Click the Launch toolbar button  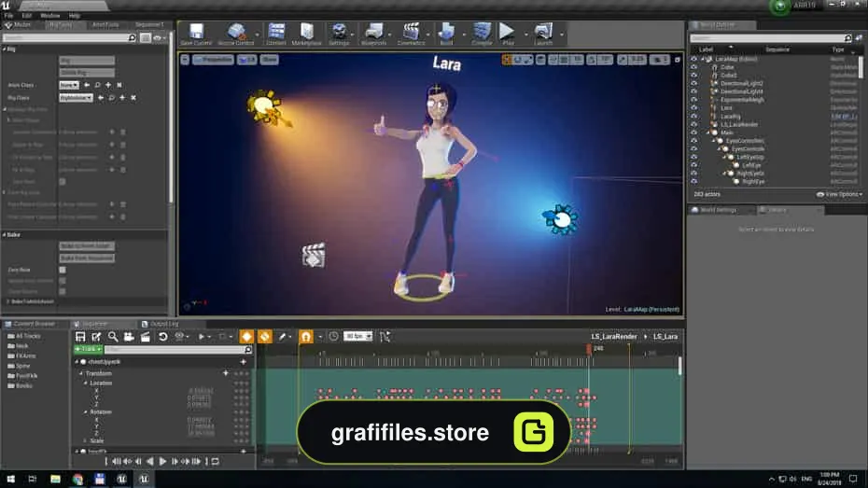tap(543, 35)
